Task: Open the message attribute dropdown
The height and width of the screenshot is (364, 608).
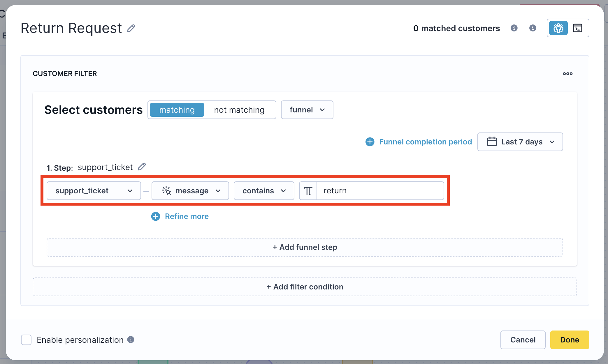Action: 190,191
